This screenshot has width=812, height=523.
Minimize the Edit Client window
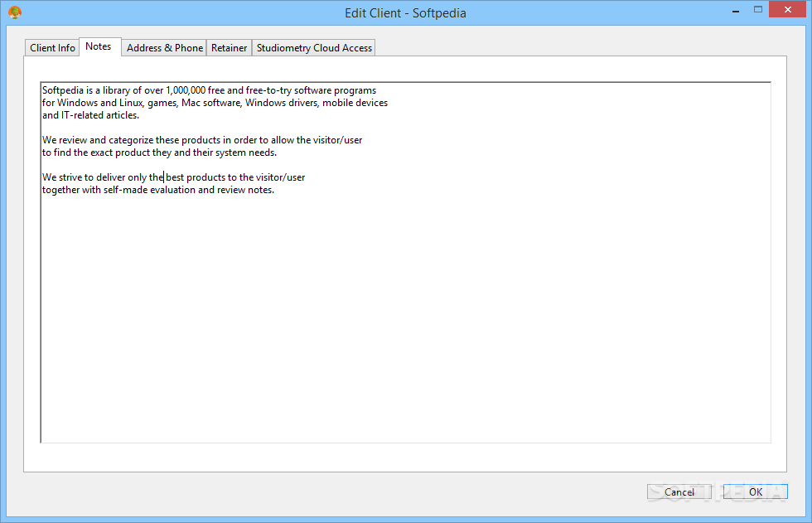click(736, 10)
